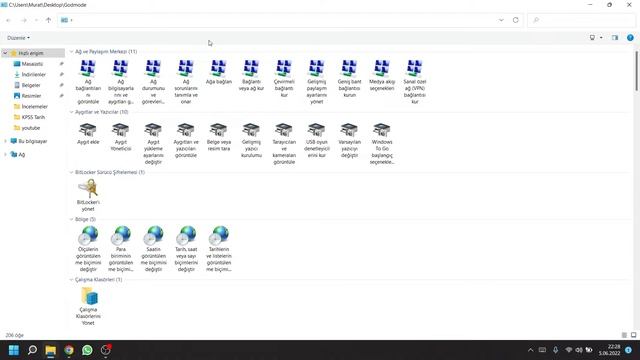Screen dimensions: 640x360
Task: Switch to details view in status bar
Action: (x=624, y=335)
